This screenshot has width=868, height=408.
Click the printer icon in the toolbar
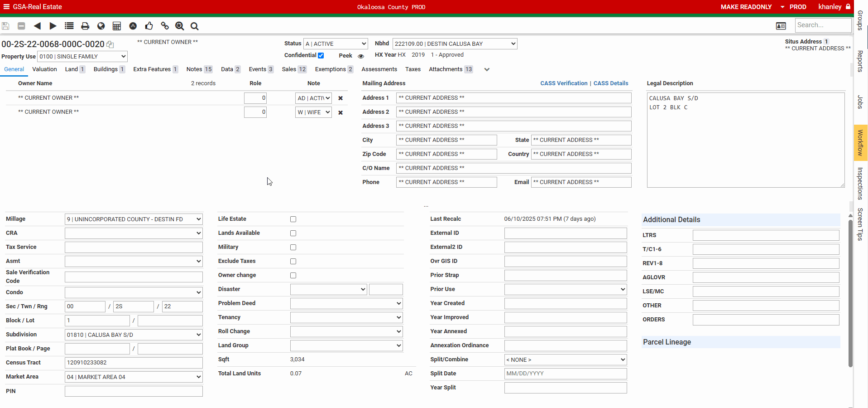85,26
